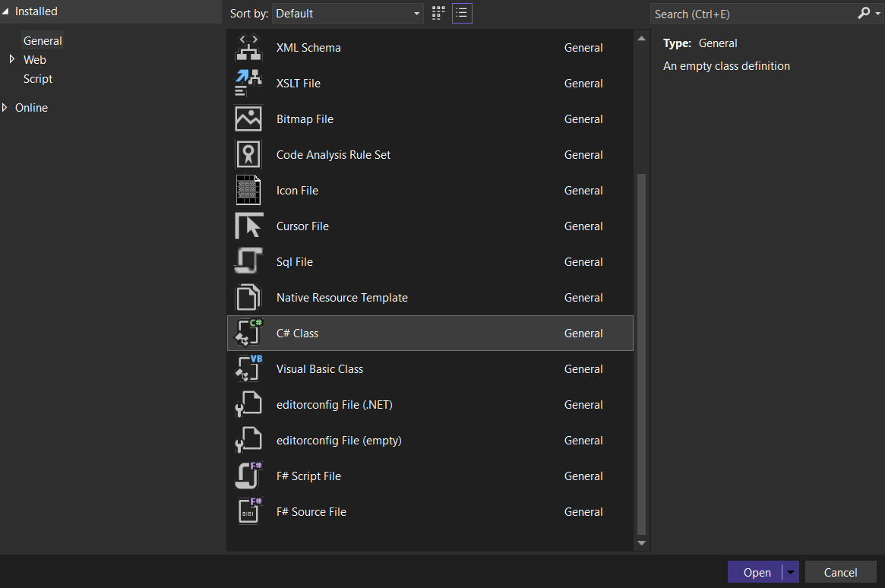The width and height of the screenshot is (885, 588).
Task: Expand the Web tree node
Action: 12,59
